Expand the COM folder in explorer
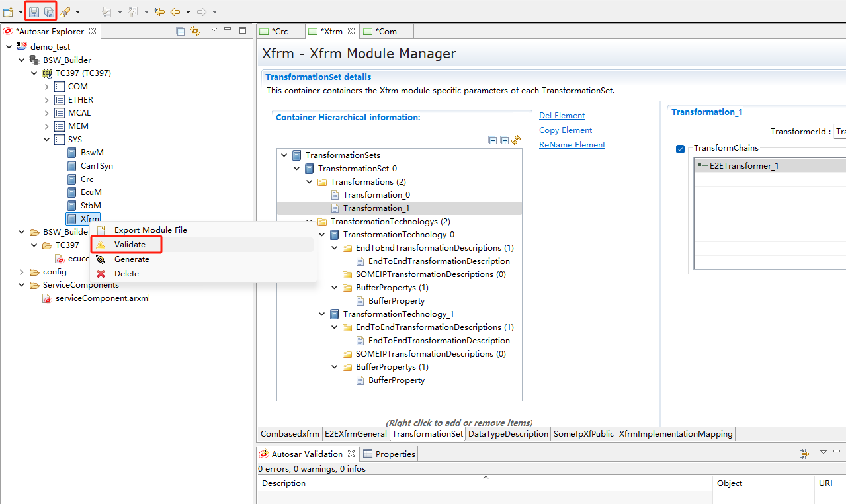This screenshot has height=504, width=846. click(x=47, y=87)
